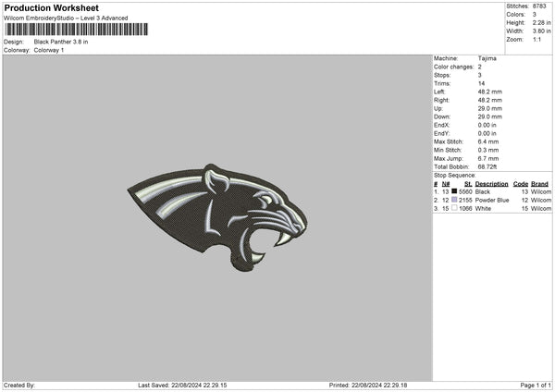Viewport: 555px width, 392px height.
Task: Click the Stitches value '8783'
Action: 539,6
